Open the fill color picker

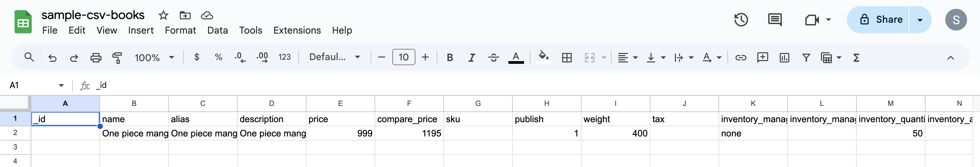[544, 58]
